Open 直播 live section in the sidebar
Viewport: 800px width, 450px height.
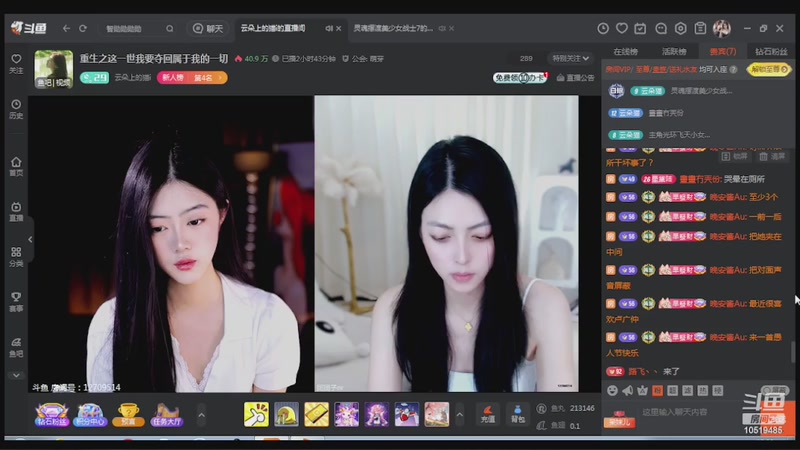[x=16, y=211]
